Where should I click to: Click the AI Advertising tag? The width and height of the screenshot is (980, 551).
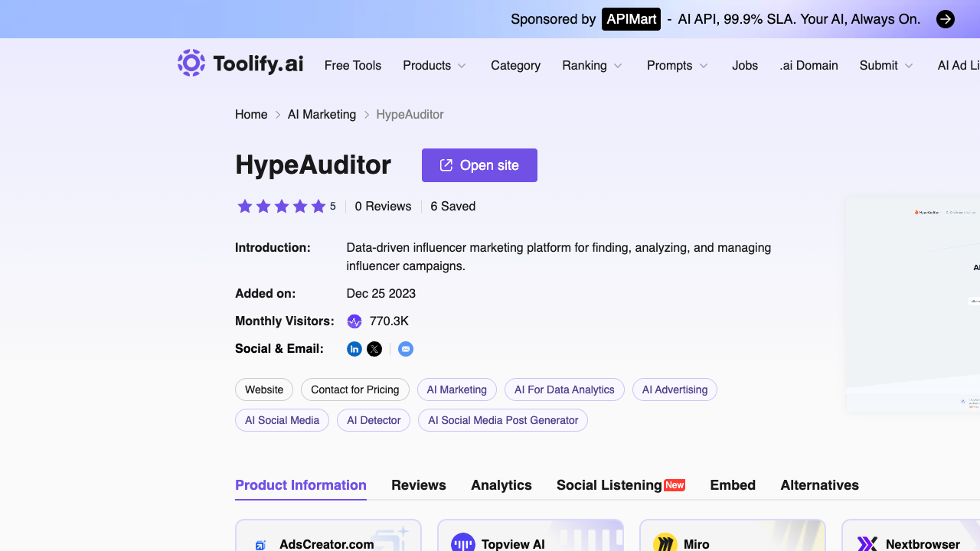(675, 390)
